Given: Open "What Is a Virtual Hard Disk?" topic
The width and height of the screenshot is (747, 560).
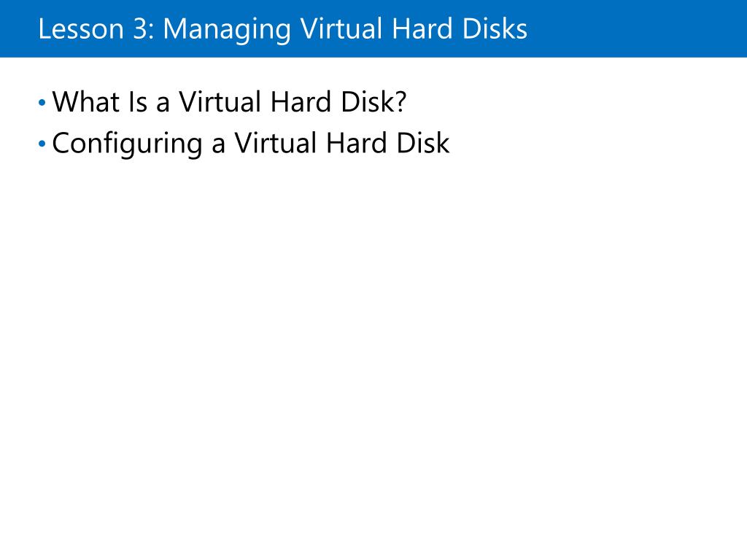Looking at the screenshot, I should (229, 101).
